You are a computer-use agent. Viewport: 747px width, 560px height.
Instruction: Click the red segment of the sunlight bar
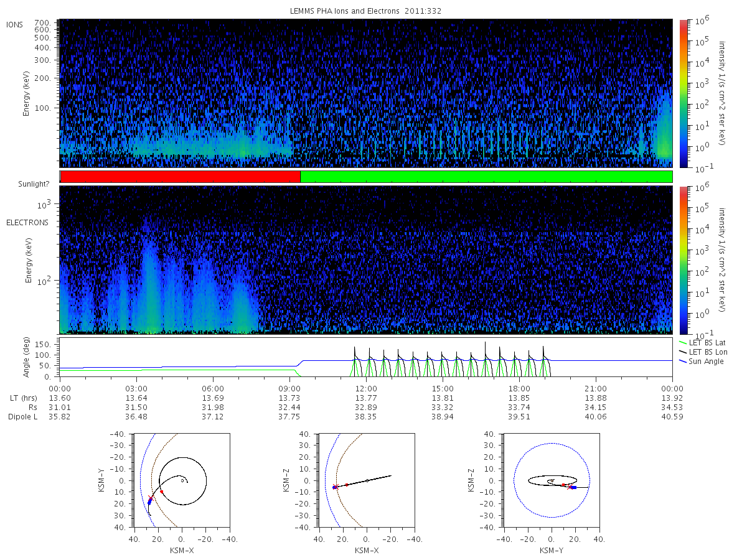click(x=180, y=177)
